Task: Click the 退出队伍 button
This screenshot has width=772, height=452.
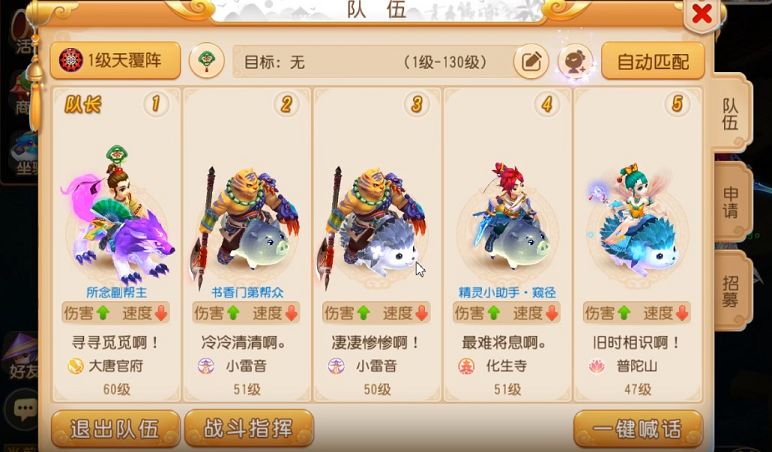Action: 115,428
